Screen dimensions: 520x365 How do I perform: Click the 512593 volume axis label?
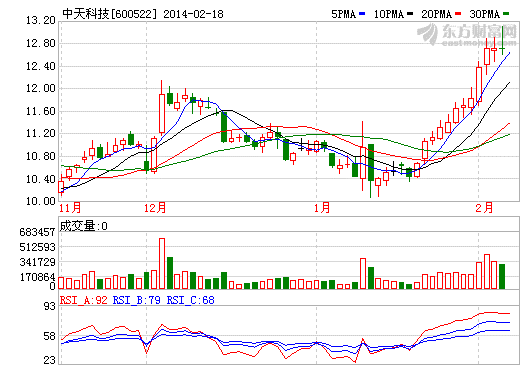[37, 247]
